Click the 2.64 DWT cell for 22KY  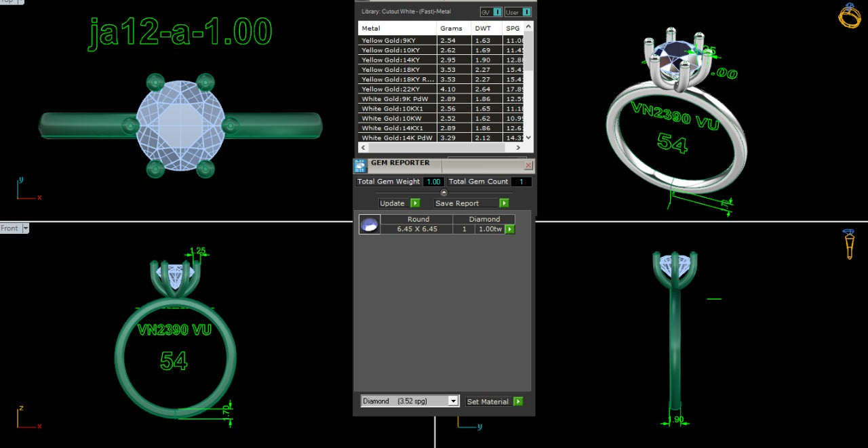(487, 89)
